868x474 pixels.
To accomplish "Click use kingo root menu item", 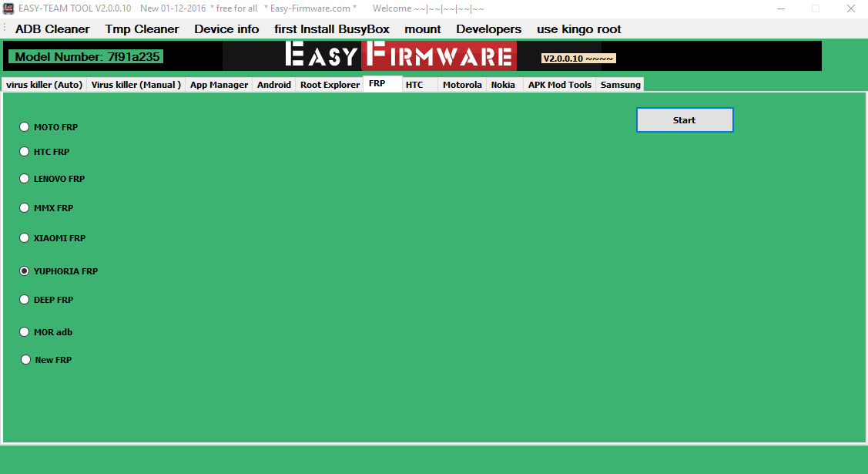I will (x=578, y=29).
